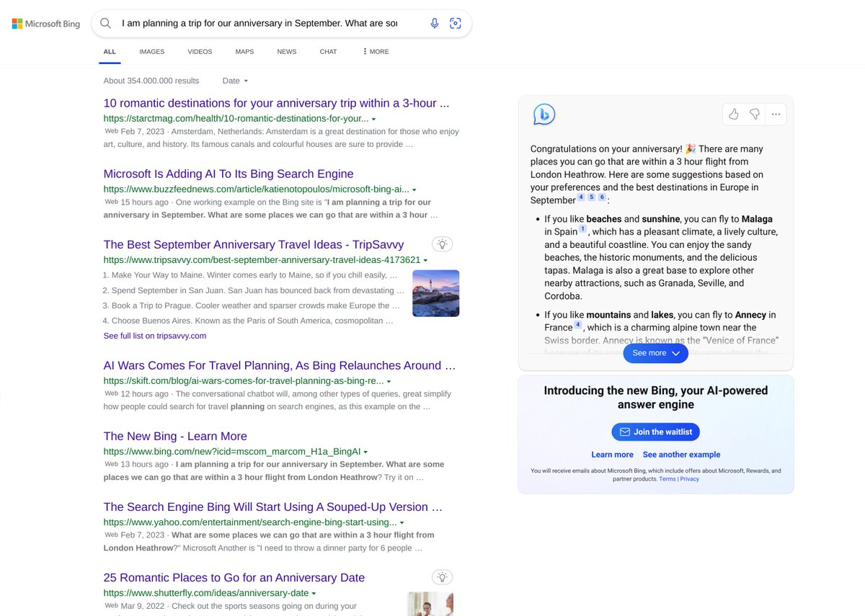Open '10 romantic destinations' result title

pos(276,103)
